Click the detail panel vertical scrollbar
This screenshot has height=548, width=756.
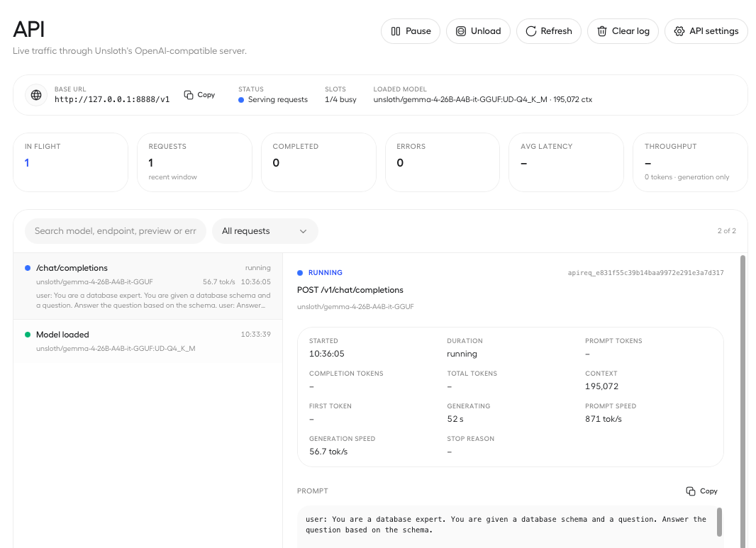pyautogui.click(x=743, y=401)
